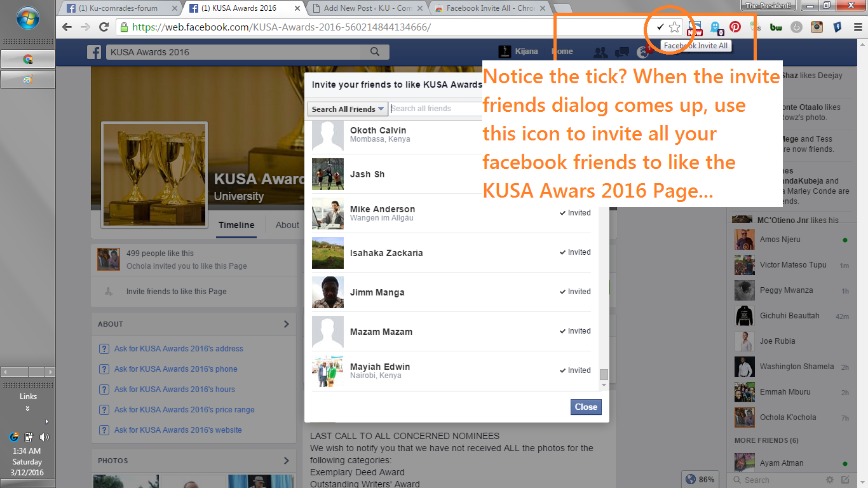Screen dimensions: 868x488
Task: Click Ask for KUSA Awards 2016's address
Action: pos(179,349)
